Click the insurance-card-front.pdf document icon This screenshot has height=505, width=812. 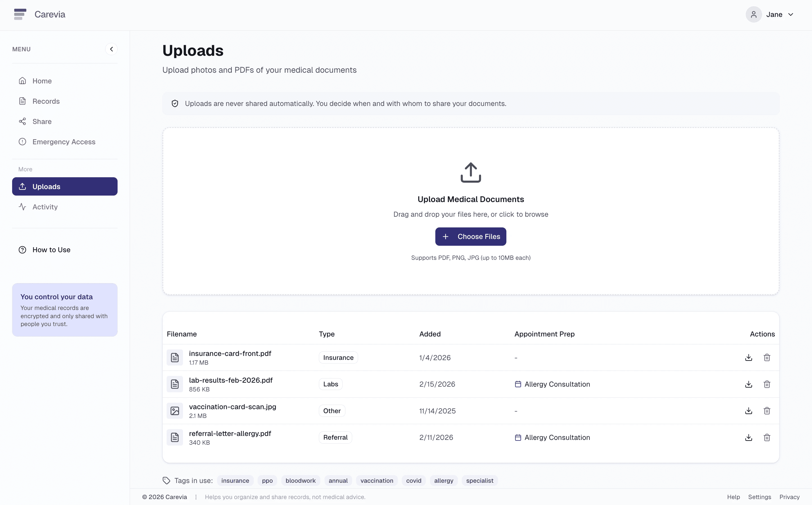(x=175, y=357)
